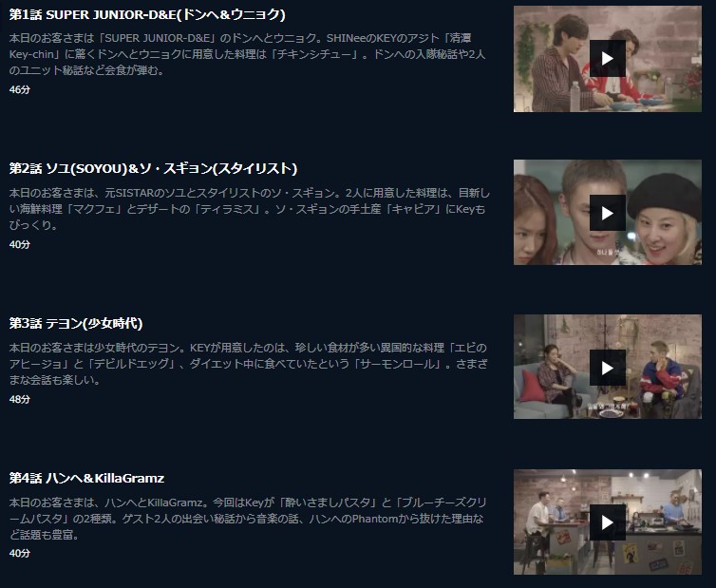Select episode 3 description mentioning エビのアヒージョ
This screenshot has width=716, height=588.
pos(249,364)
